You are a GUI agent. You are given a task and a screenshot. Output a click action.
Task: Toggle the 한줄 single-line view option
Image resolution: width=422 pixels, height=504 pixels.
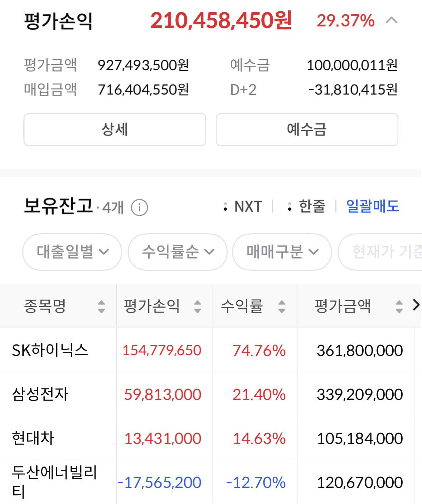coord(307,206)
